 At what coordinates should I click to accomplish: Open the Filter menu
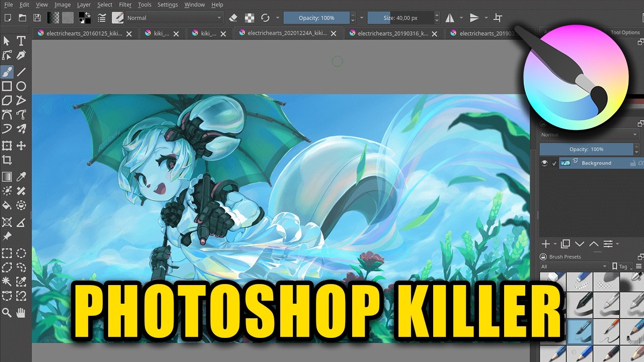click(125, 5)
